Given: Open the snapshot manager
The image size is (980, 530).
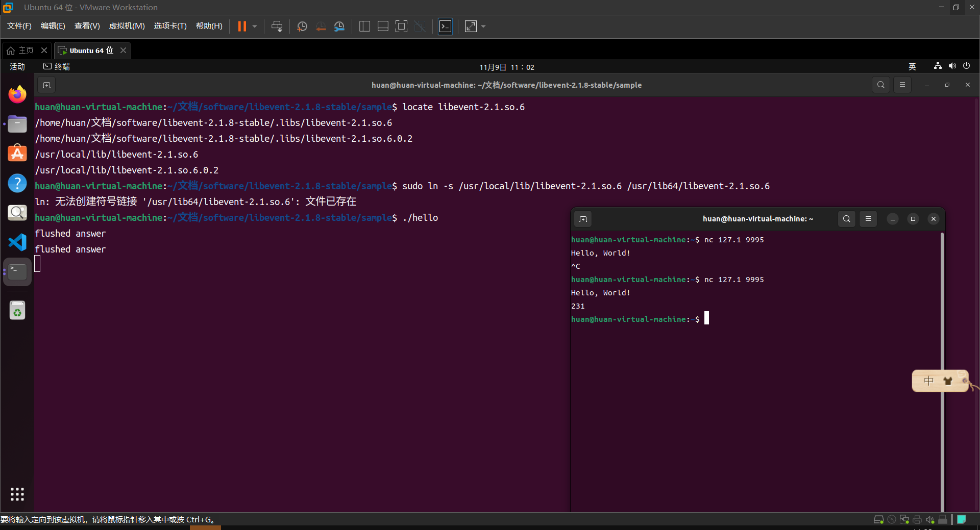Looking at the screenshot, I should pos(339,27).
